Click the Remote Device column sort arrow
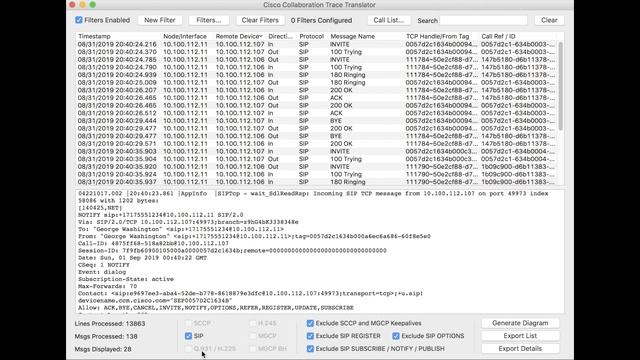The height and width of the screenshot is (360, 640). tap(261, 36)
